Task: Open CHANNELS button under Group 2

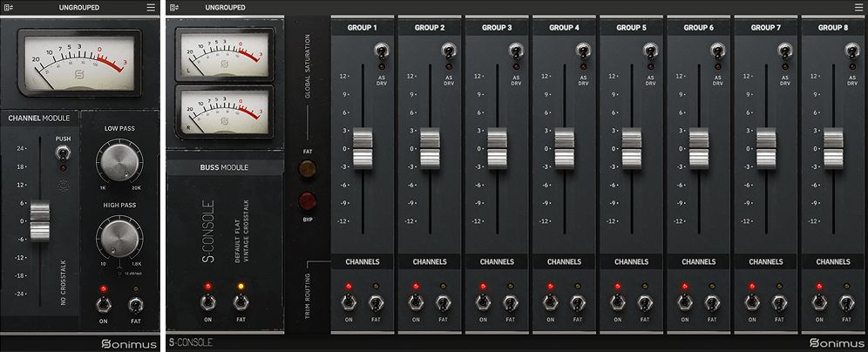Action: pyautogui.click(x=431, y=261)
